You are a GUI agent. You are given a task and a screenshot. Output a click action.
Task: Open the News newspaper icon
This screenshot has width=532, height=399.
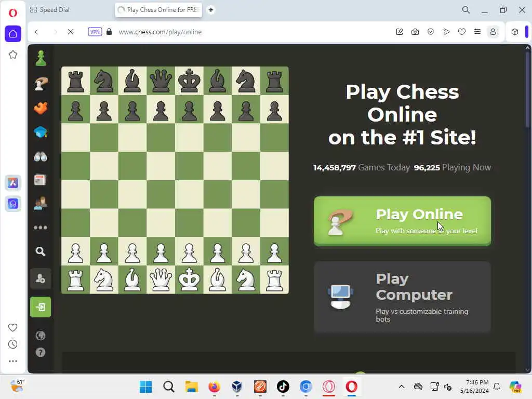(40, 180)
